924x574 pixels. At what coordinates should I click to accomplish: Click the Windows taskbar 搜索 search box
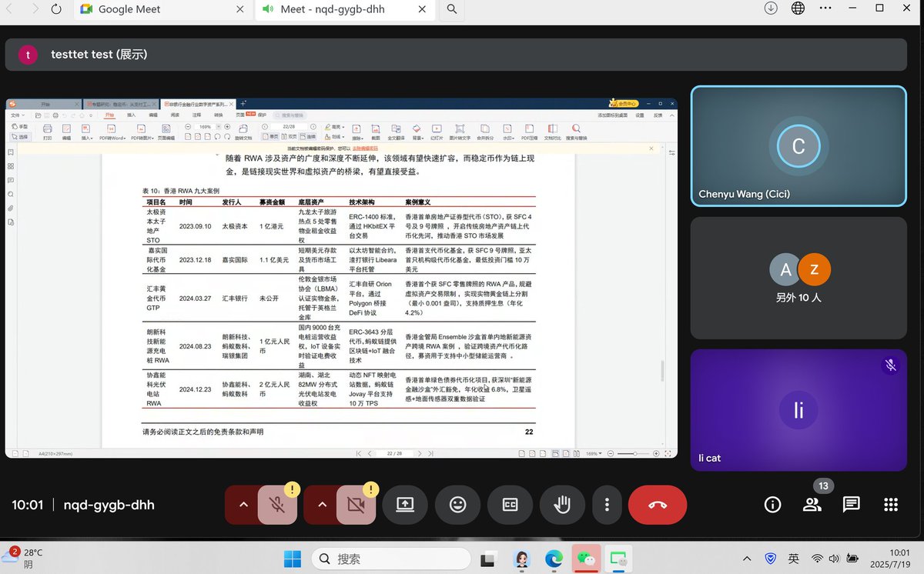pyautogui.click(x=390, y=559)
